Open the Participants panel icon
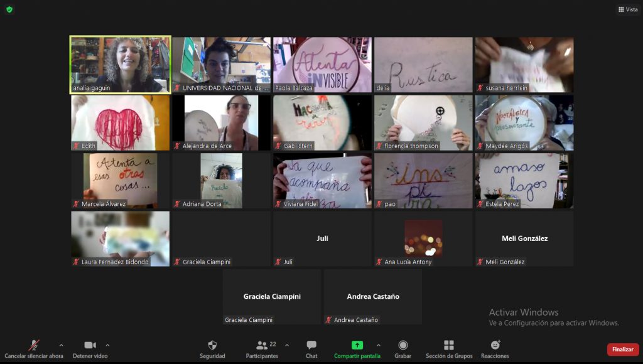Image resolution: width=643 pixels, height=364 pixels. [x=262, y=345]
